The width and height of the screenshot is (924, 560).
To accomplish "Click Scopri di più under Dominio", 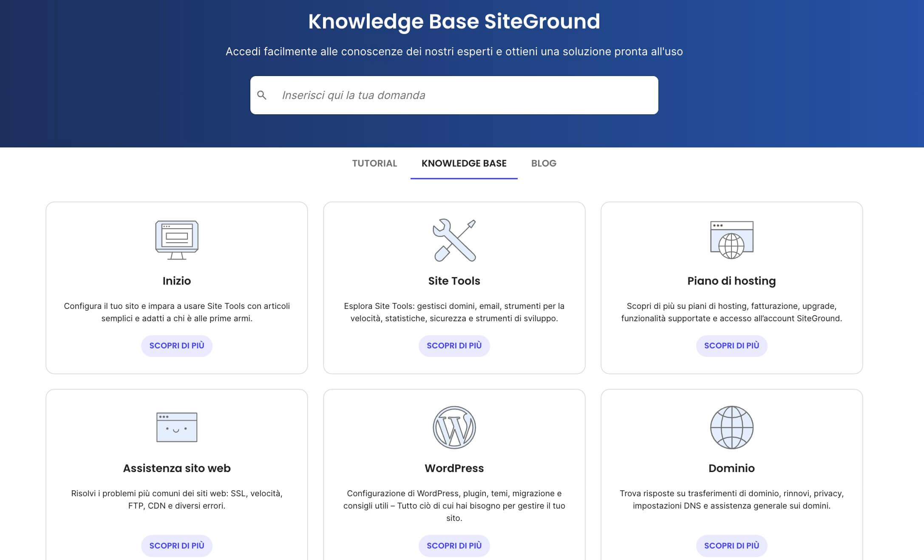I will [x=731, y=546].
